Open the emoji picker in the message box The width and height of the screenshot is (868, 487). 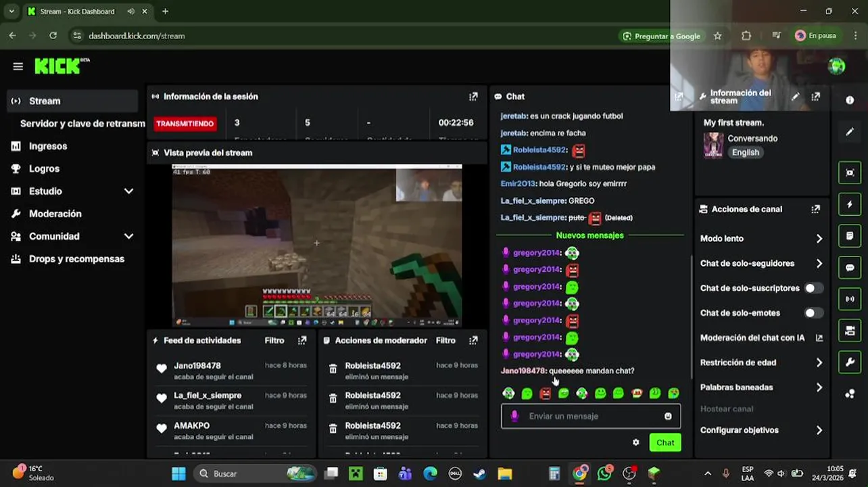[x=668, y=416]
